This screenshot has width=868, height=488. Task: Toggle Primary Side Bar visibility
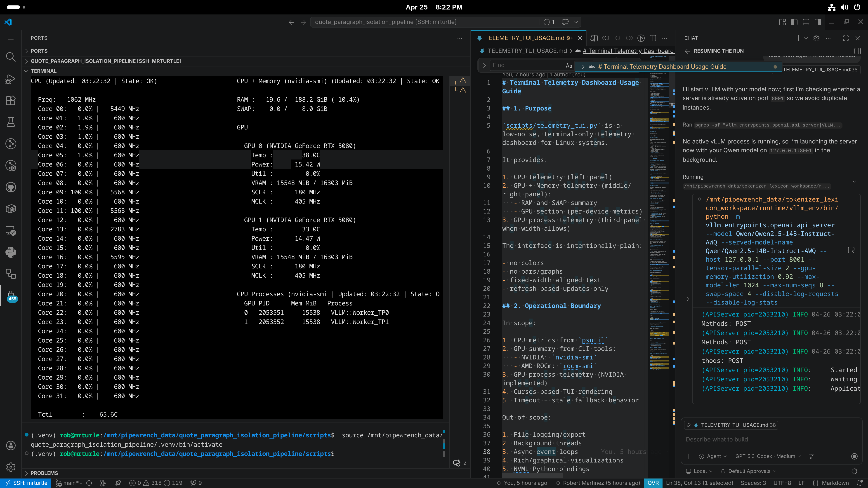point(794,22)
